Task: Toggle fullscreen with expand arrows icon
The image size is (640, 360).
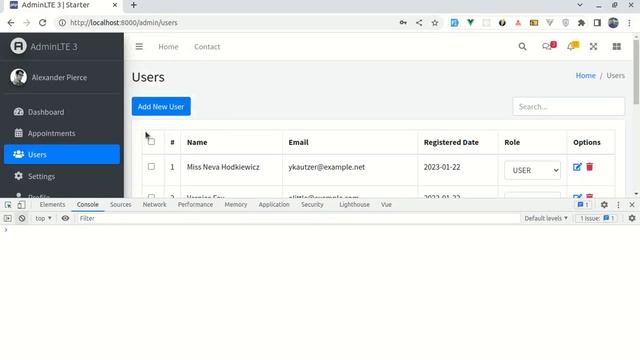Action: [593, 47]
